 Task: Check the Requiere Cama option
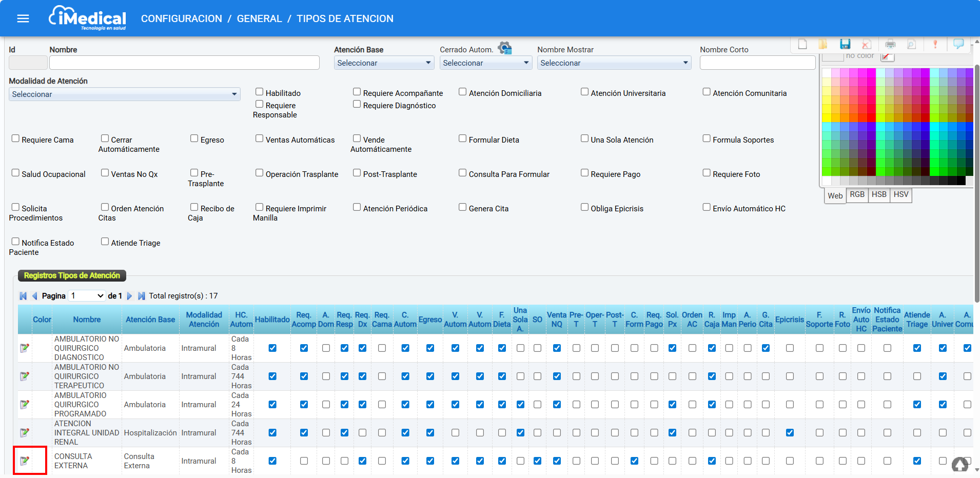point(15,138)
